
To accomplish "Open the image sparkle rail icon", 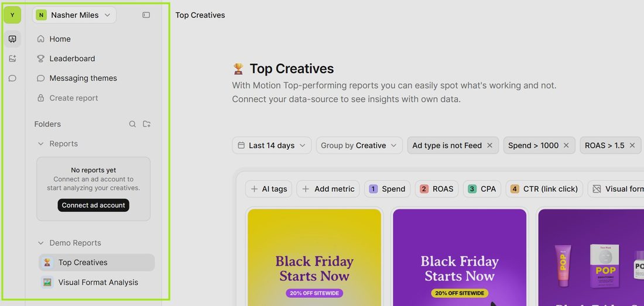I will click(x=12, y=59).
